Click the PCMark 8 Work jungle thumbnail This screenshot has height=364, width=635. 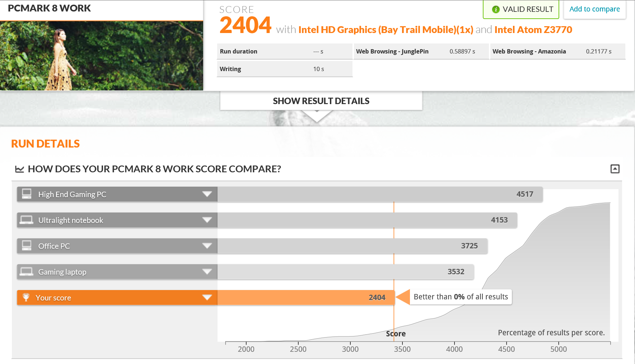click(102, 56)
